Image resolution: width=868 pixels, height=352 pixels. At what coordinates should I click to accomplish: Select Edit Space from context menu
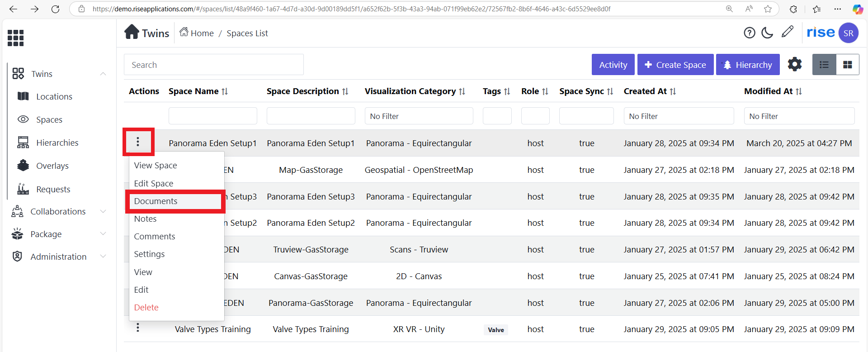tap(154, 183)
